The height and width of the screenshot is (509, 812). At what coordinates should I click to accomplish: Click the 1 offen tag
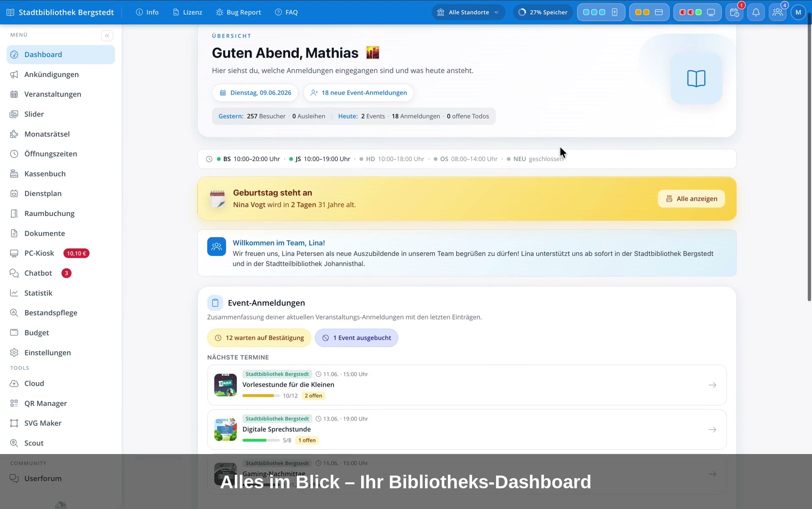[x=307, y=440]
